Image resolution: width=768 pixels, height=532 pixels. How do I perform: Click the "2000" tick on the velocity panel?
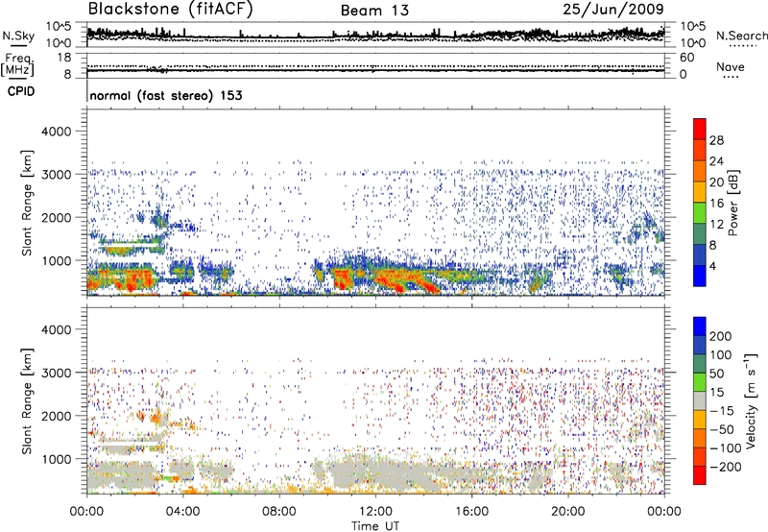[x=57, y=416]
